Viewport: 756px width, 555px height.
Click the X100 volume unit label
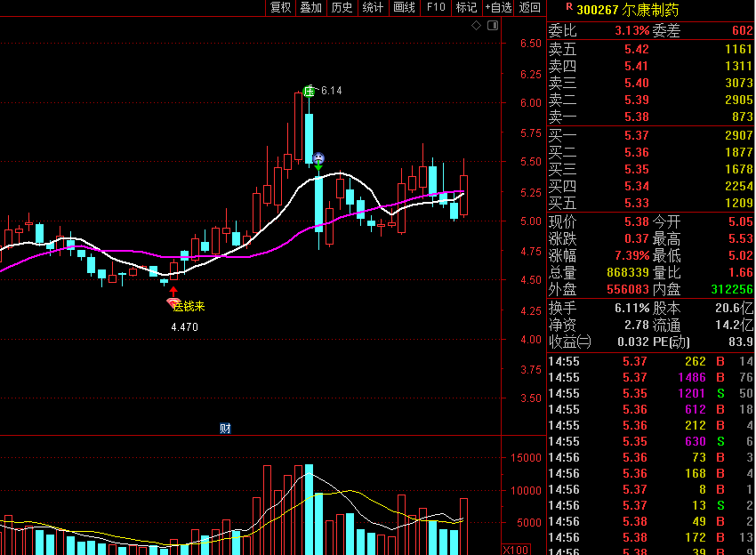click(x=516, y=550)
